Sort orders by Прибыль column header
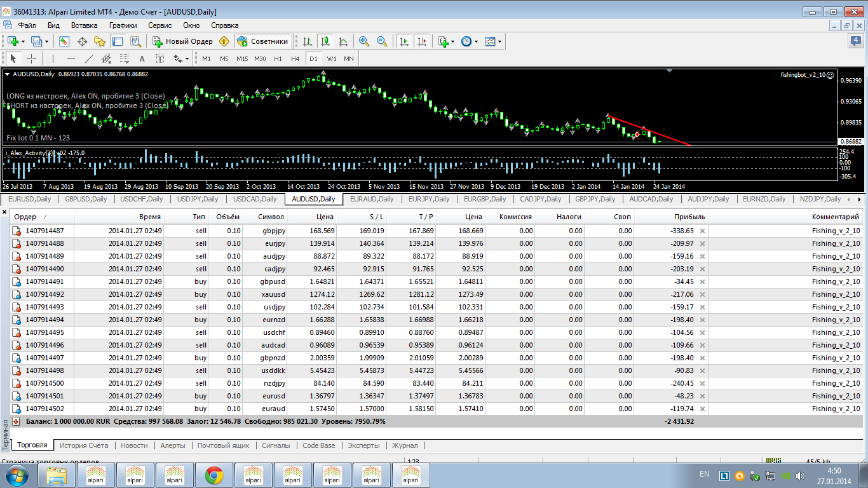 tap(670, 217)
